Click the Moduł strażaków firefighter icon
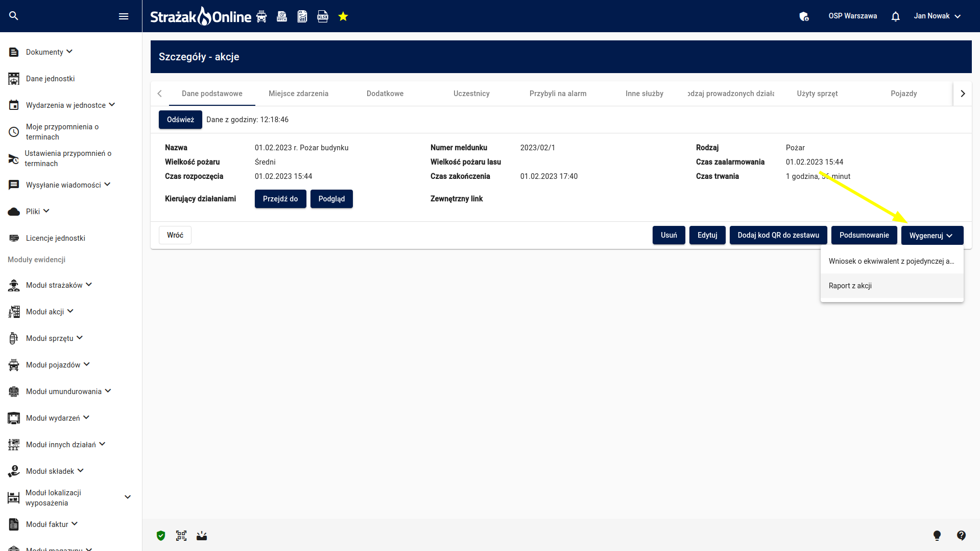Viewport: 980px width, 551px height. pos(14,285)
